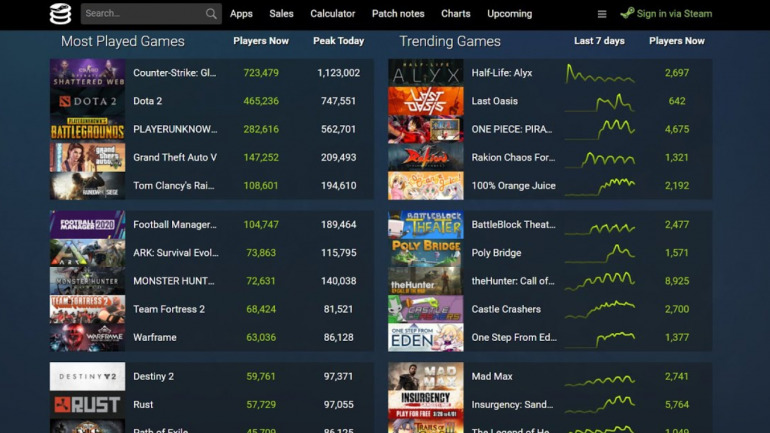Click the Half-Life Alyx thumbnail
The width and height of the screenshot is (770, 433).
426,73
